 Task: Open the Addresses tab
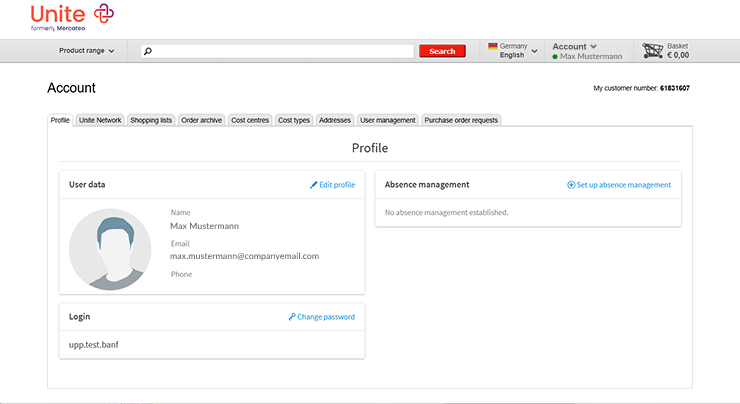(335, 120)
